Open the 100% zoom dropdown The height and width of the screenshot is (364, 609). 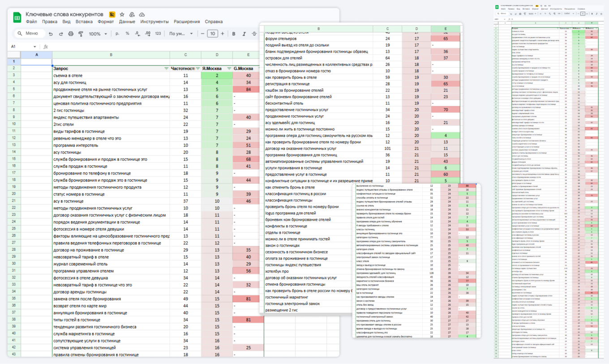[98, 34]
